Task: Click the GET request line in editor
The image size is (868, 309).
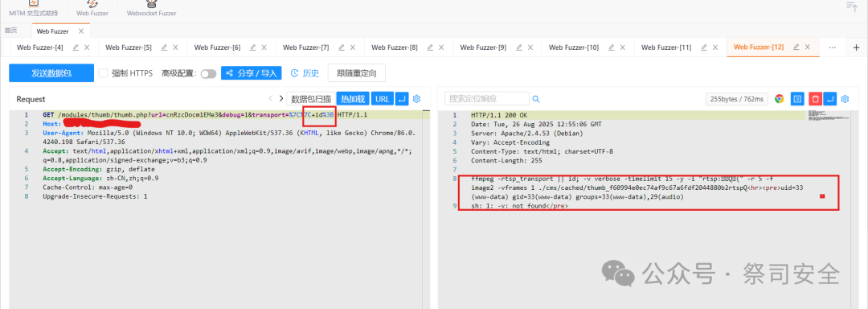Action: (205, 114)
